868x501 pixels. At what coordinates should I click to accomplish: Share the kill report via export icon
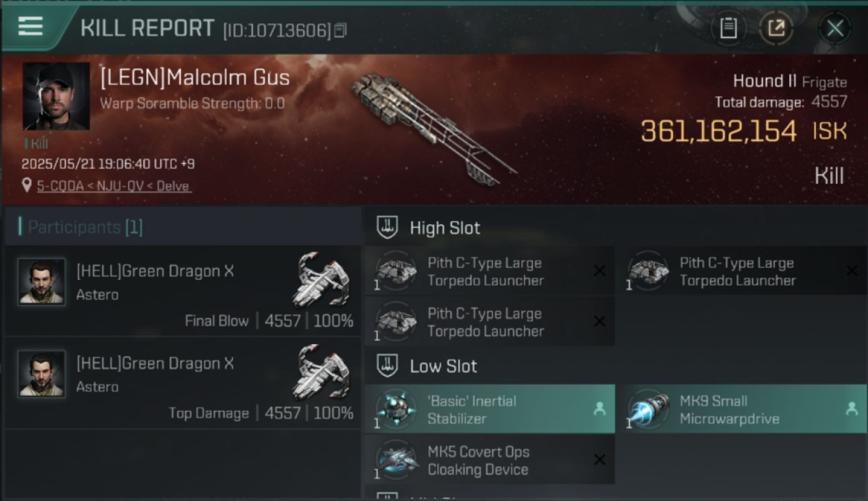776,28
